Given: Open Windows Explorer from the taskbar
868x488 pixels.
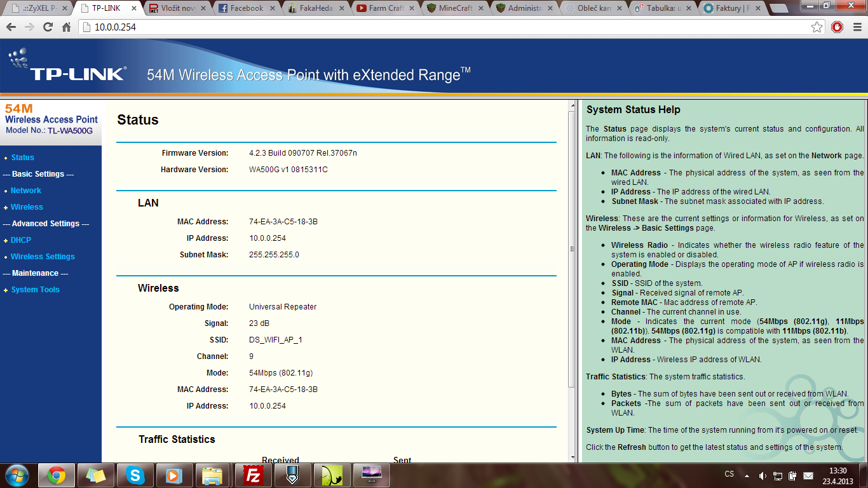Looking at the screenshot, I should click(214, 475).
